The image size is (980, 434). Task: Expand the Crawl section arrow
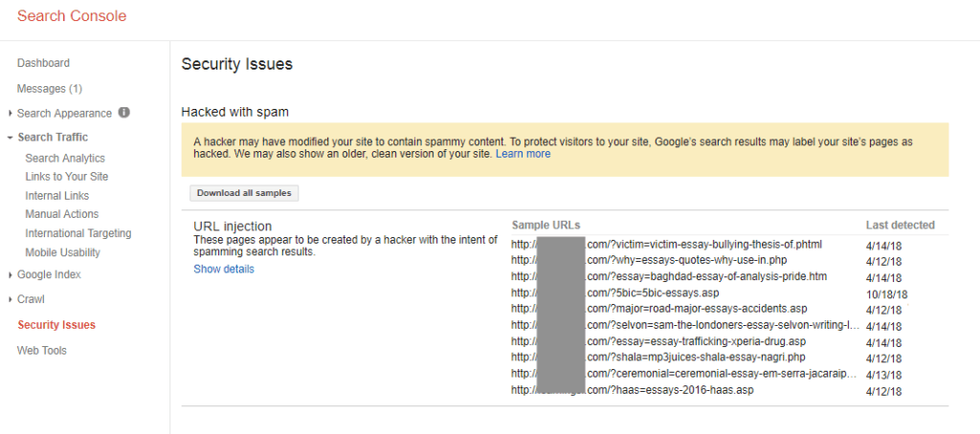click(x=11, y=300)
